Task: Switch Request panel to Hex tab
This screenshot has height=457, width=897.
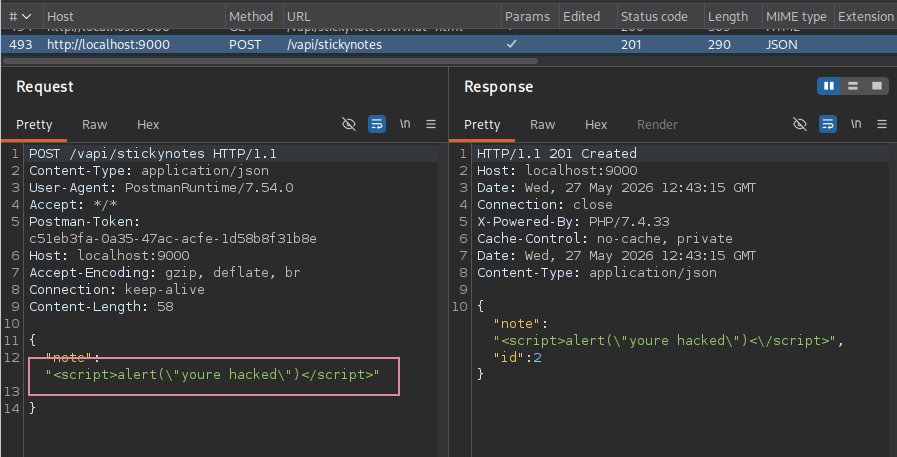Action: 148,124
